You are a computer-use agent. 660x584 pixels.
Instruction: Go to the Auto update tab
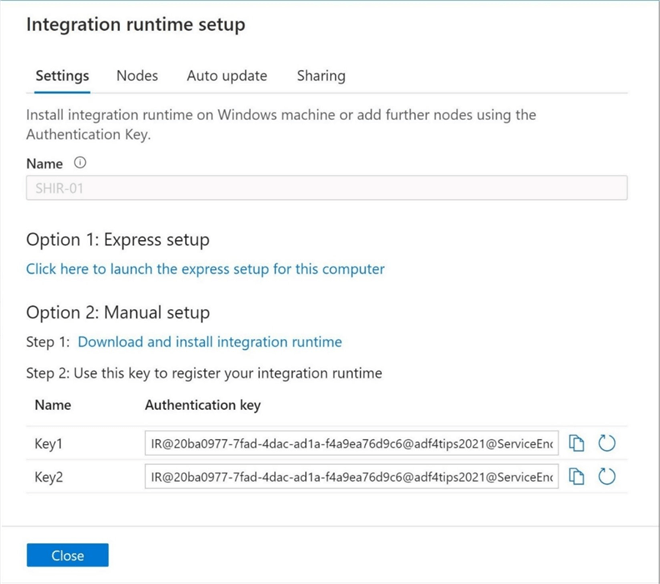coord(227,76)
